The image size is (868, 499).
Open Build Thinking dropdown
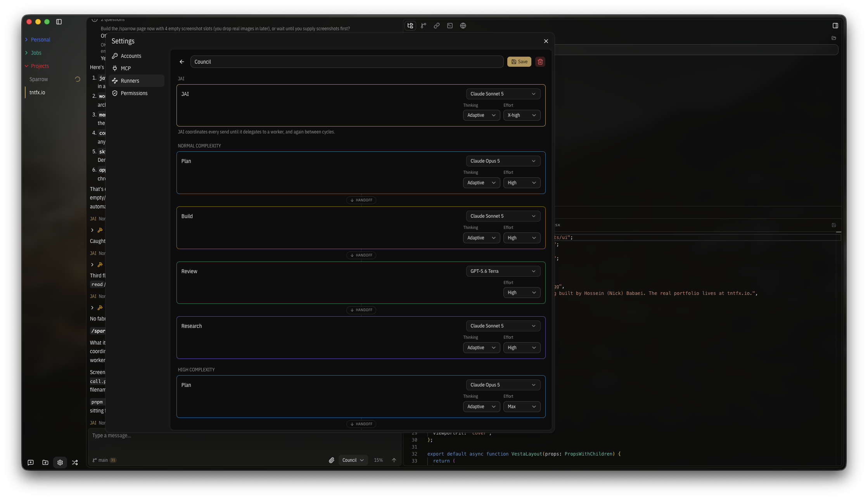pos(481,238)
